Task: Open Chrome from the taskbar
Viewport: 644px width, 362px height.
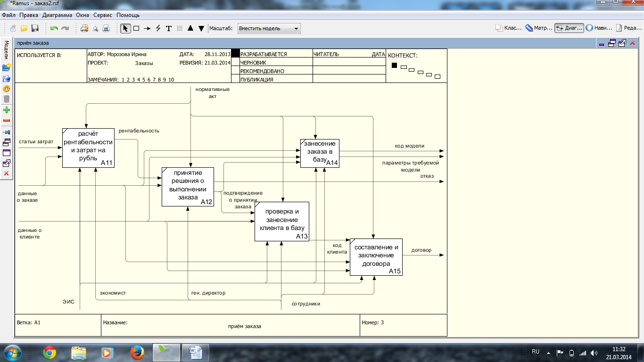Action: 50,353
